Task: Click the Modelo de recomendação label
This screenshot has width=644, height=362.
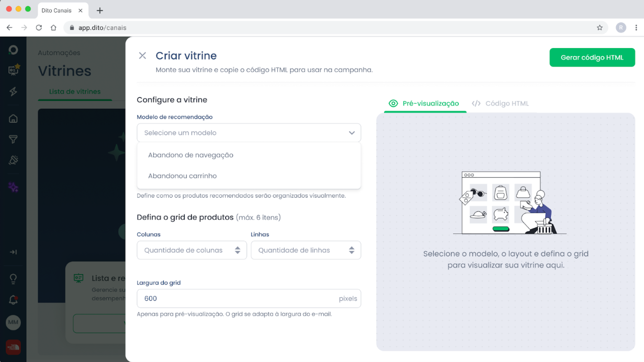Action: pos(175,117)
